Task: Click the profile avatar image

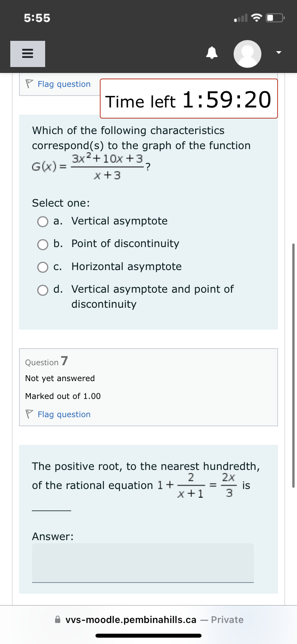Action: pos(247,54)
